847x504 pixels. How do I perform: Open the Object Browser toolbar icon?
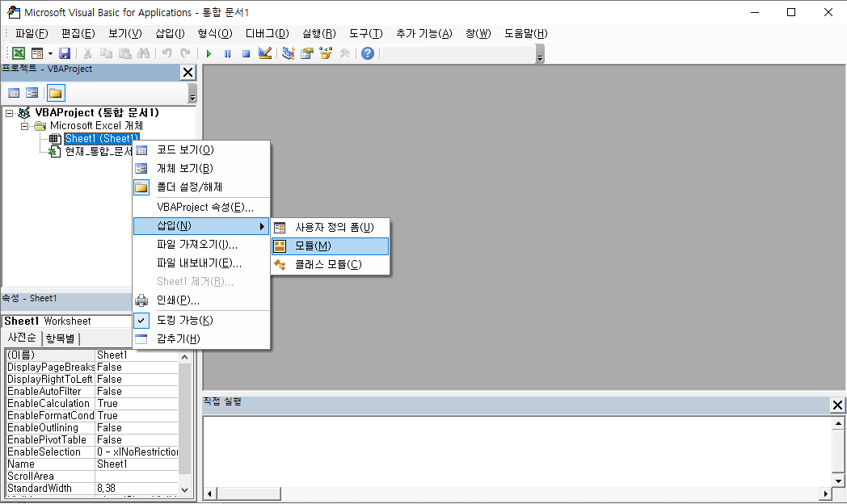tap(326, 53)
